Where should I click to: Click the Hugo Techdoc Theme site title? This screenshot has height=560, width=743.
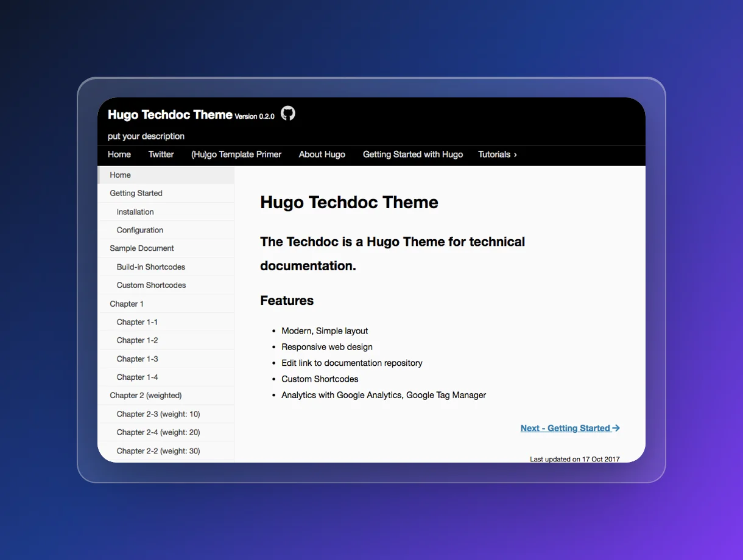pyautogui.click(x=170, y=114)
